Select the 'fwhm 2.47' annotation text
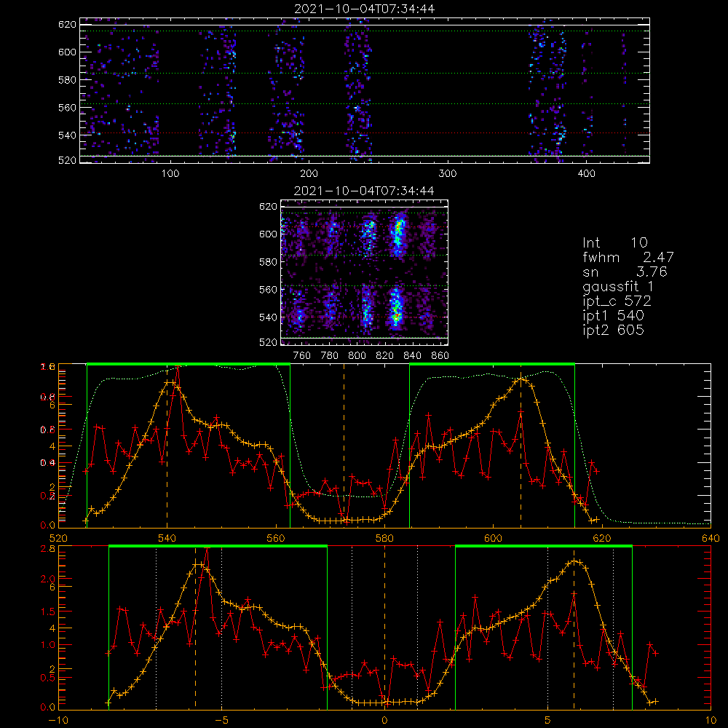Screen dimensions: 728x728 [x=628, y=257]
